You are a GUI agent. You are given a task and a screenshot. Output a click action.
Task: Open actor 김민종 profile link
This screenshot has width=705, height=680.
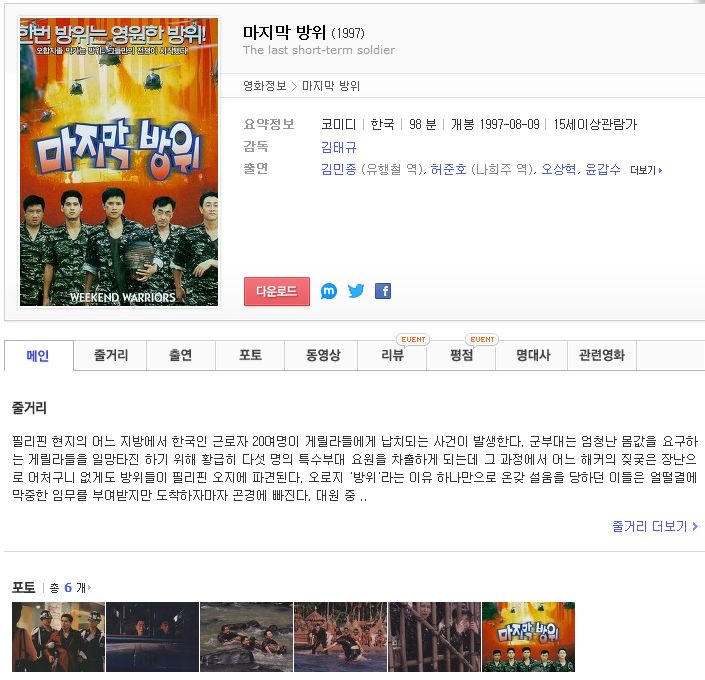[x=339, y=170]
